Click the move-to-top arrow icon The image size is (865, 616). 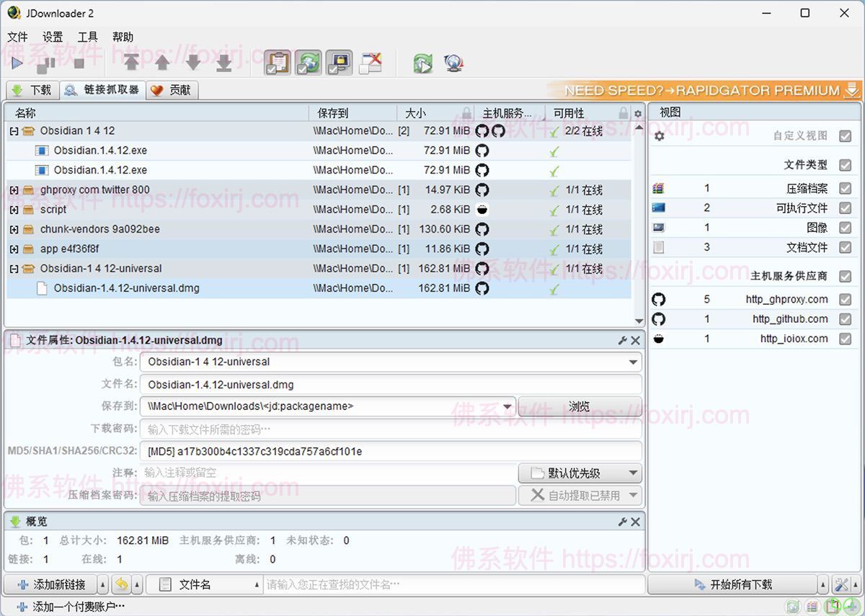[131, 63]
